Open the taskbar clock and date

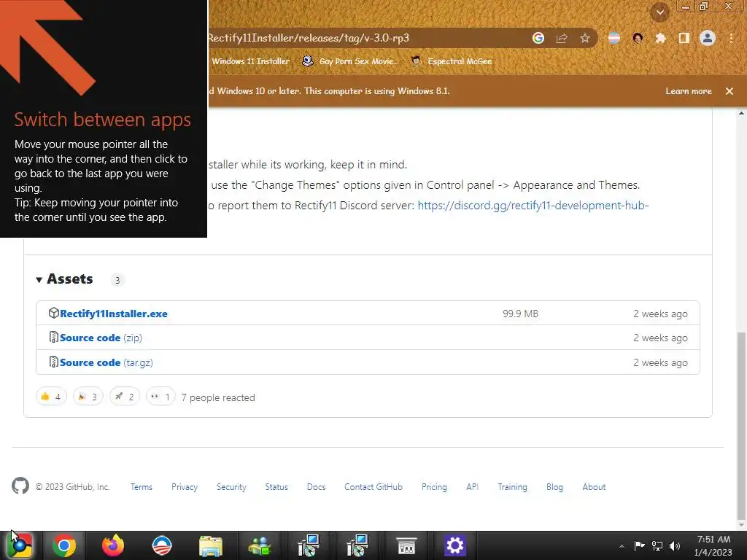pos(713,545)
